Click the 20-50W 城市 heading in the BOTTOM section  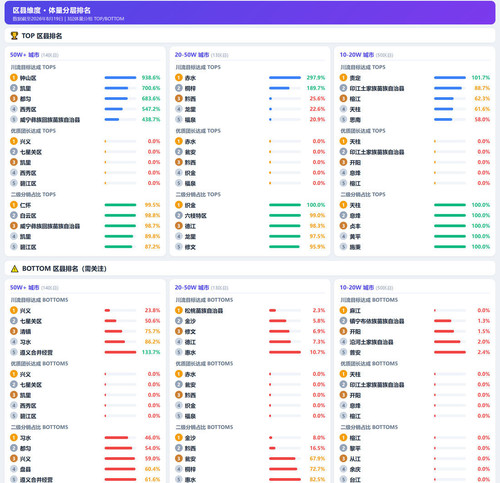192,287
